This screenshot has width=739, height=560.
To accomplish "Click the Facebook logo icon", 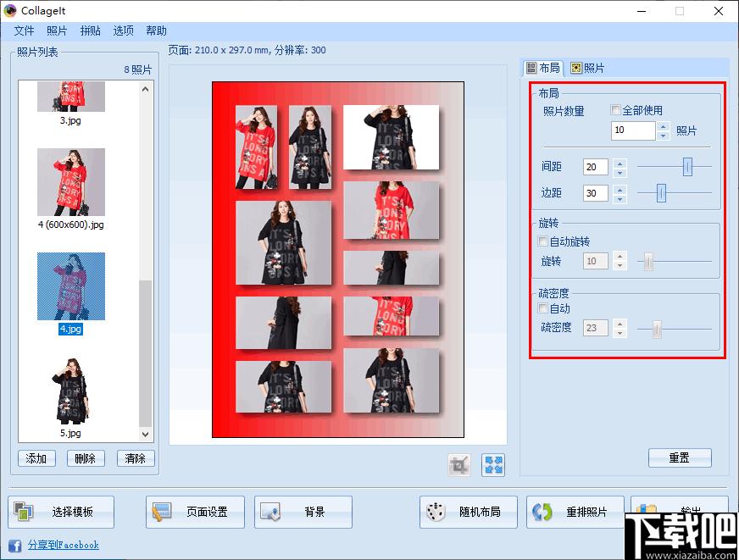I will [x=14, y=546].
